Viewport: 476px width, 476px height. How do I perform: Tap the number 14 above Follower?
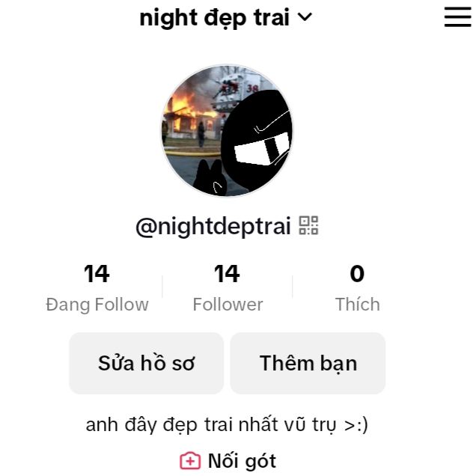227,273
